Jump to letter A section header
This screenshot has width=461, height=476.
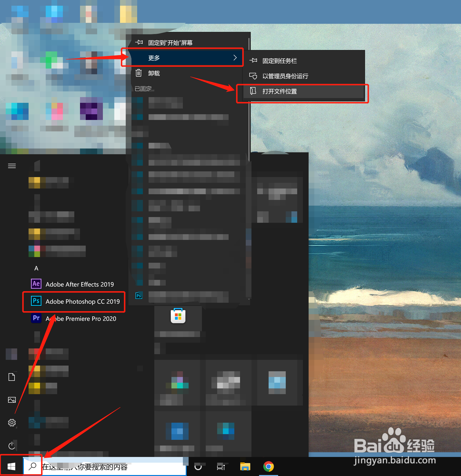tap(36, 268)
